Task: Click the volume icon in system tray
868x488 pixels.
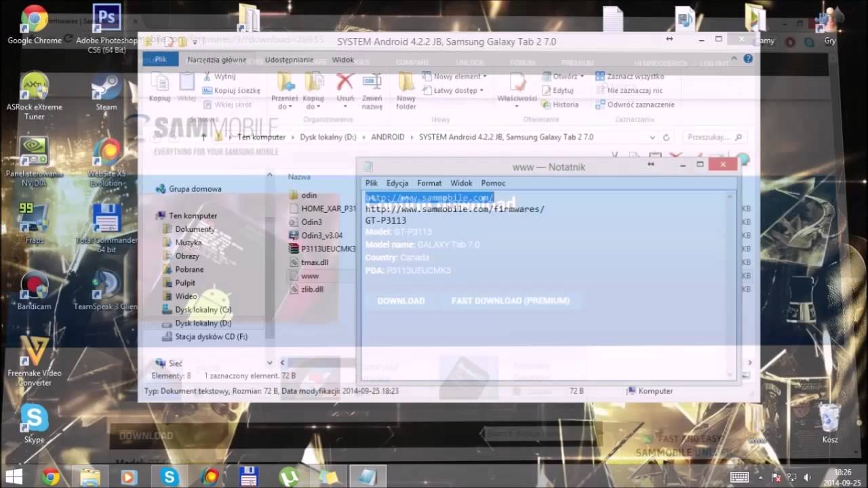Action: click(808, 477)
